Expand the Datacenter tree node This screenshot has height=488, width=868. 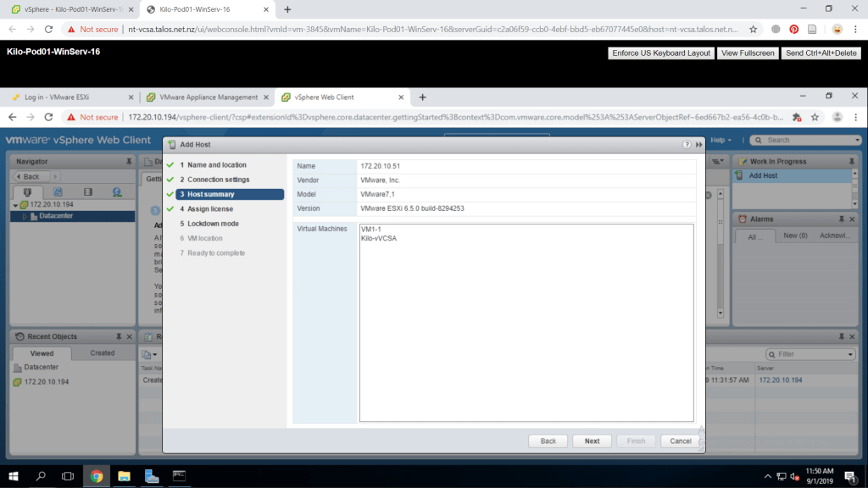pos(25,216)
